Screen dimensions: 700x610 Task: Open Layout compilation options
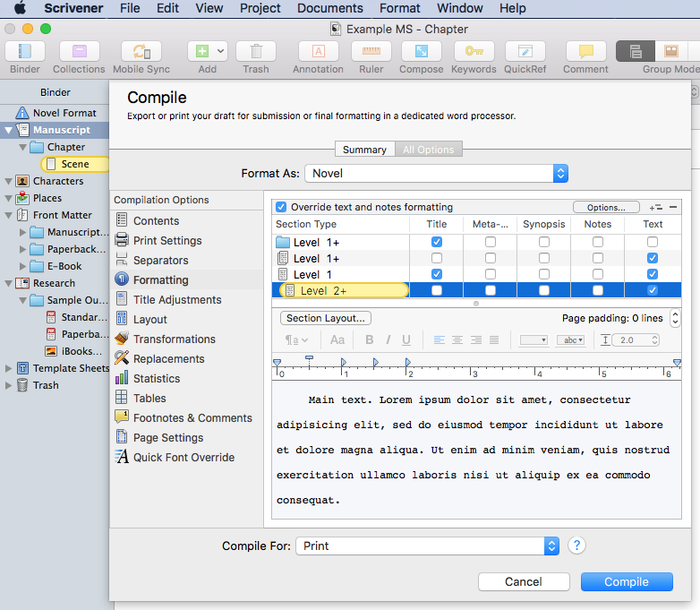coord(150,319)
